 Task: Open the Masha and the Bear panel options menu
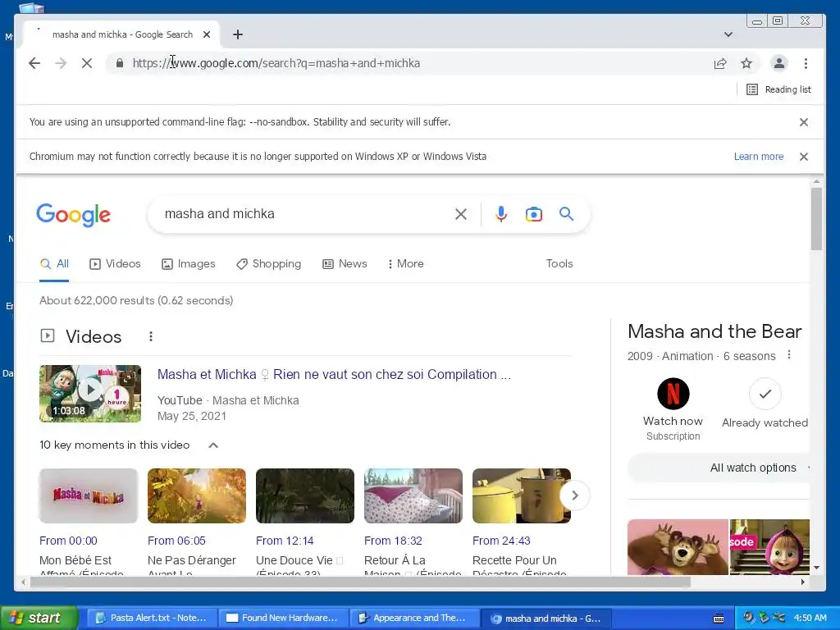(788, 355)
